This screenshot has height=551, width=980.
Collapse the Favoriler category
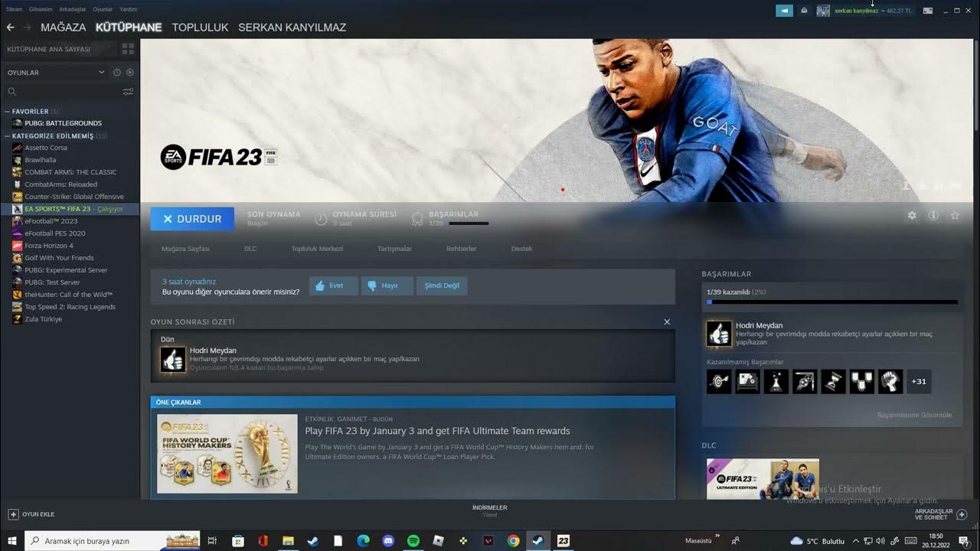coord(8,112)
